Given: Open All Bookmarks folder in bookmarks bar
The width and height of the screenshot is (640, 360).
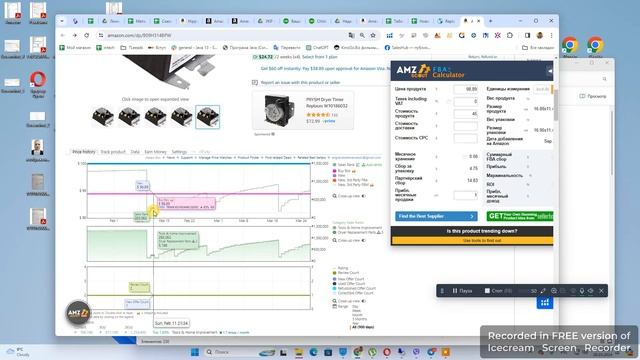Looking at the screenshot, I should (538, 48).
